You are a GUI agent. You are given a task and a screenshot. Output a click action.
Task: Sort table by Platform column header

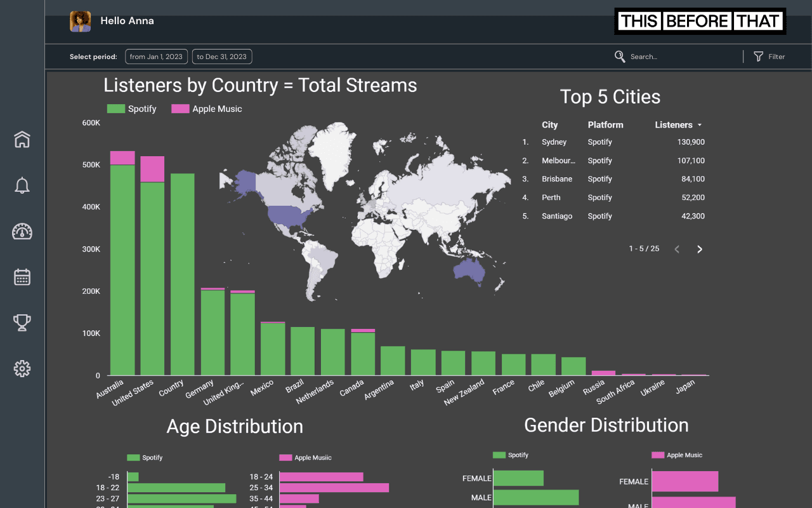[605, 125]
